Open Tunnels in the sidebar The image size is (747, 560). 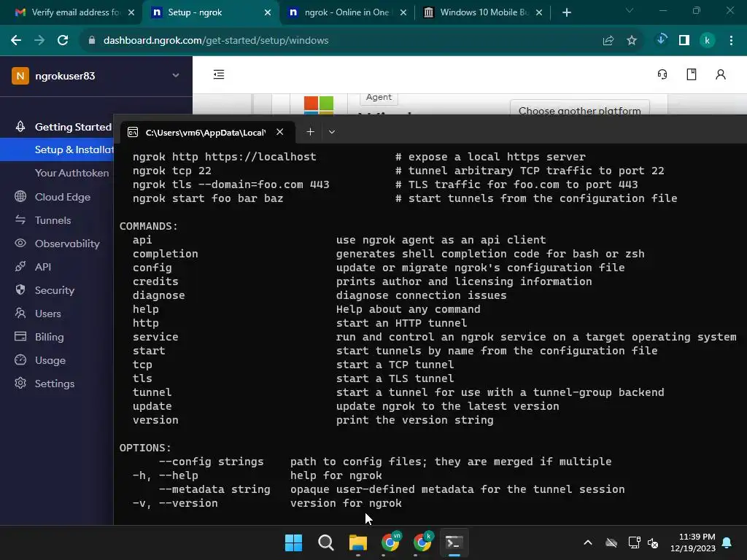point(53,220)
